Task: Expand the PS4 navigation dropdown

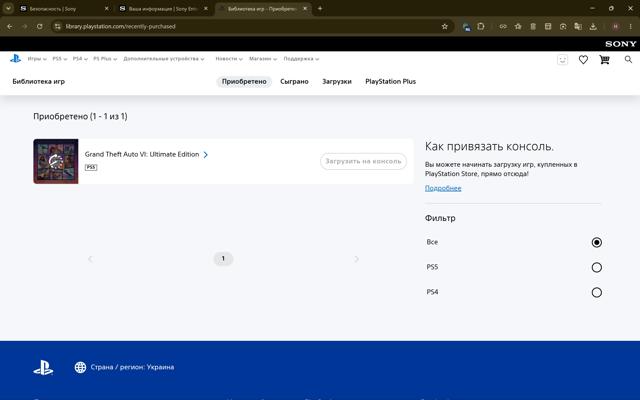Action: pos(80,59)
